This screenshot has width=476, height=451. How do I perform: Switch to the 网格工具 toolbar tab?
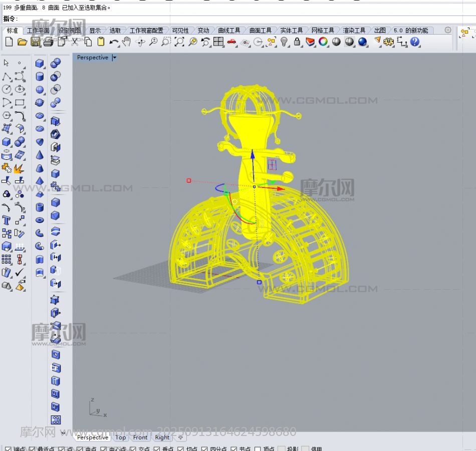(x=323, y=31)
